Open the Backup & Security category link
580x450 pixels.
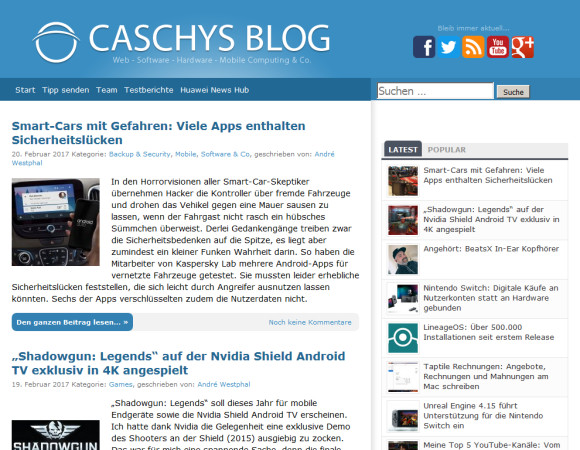click(x=140, y=154)
